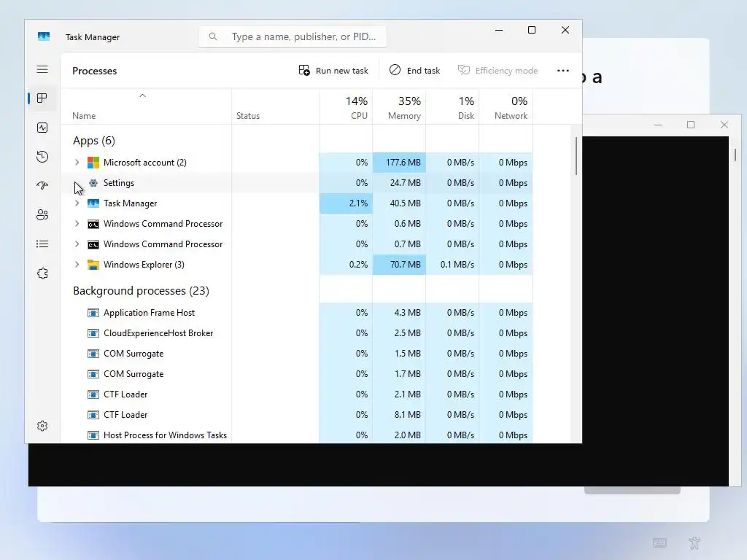Open the hamburger navigation menu
Screen dimensions: 747x560
42,69
